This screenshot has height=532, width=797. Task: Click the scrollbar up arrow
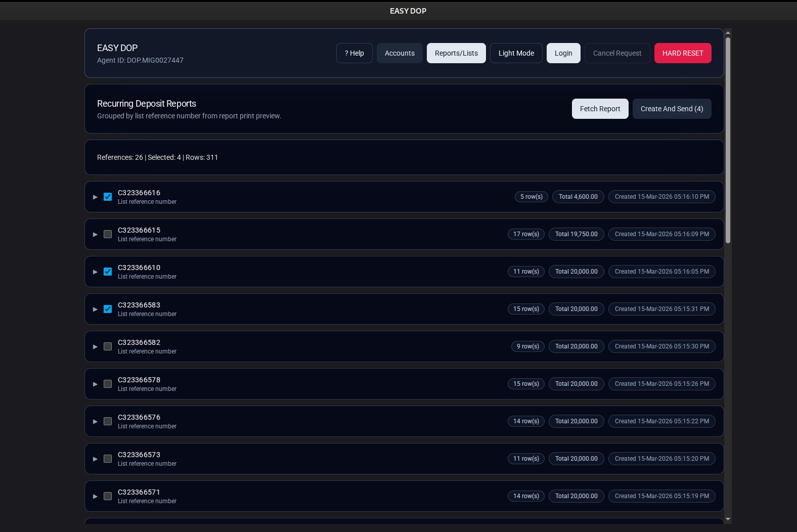coord(728,33)
